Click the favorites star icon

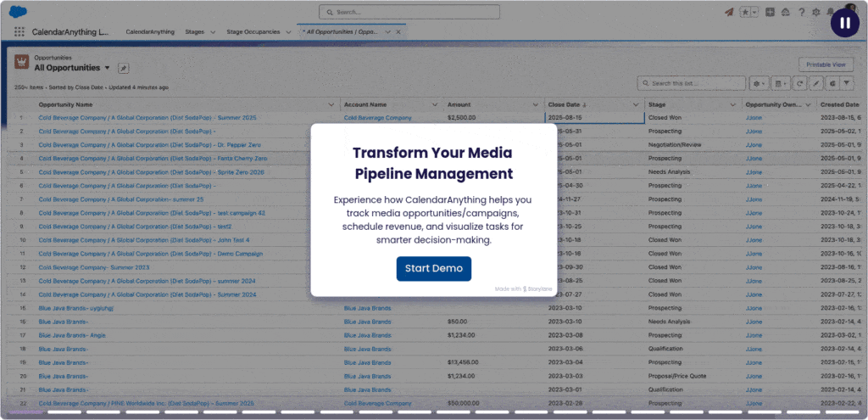746,12
